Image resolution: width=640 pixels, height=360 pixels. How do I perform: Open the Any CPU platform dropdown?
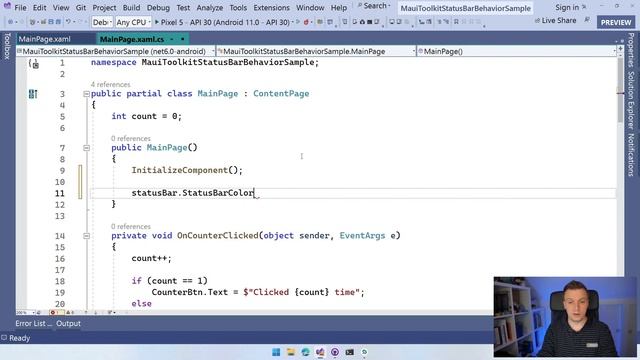tap(133, 22)
